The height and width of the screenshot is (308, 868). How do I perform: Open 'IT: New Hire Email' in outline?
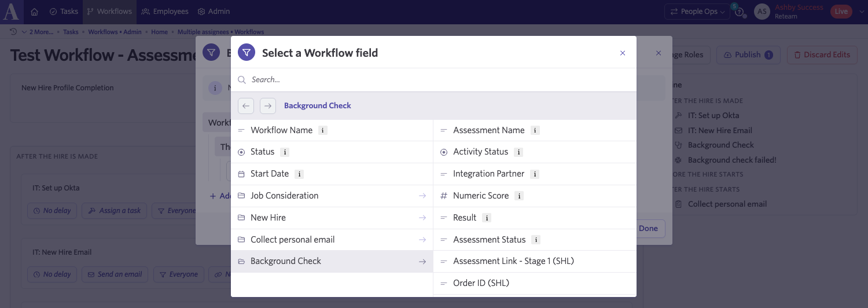point(720,130)
